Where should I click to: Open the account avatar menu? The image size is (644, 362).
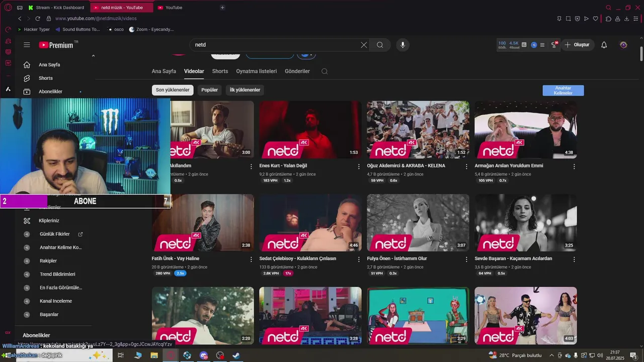[x=623, y=45]
